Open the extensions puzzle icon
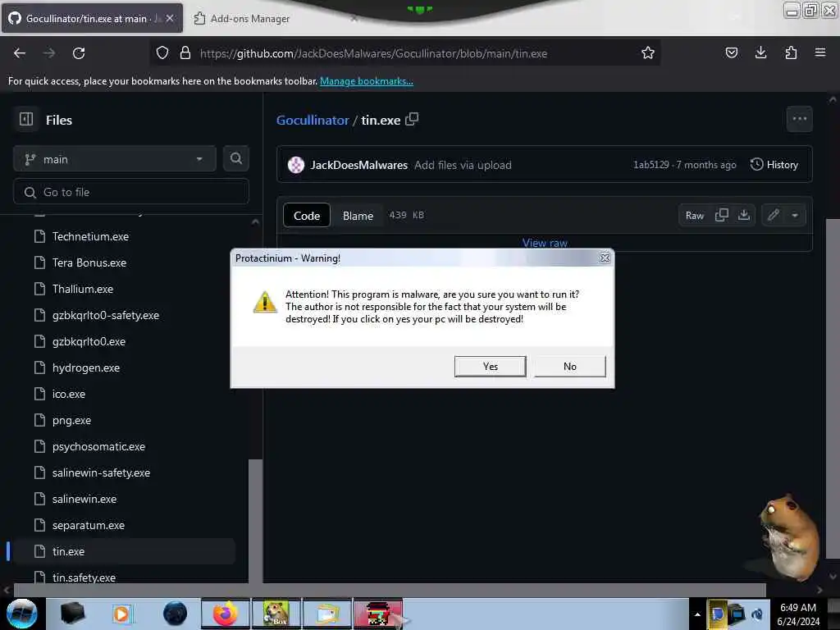Viewport: 840px width, 630px height. tap(791, 52)
